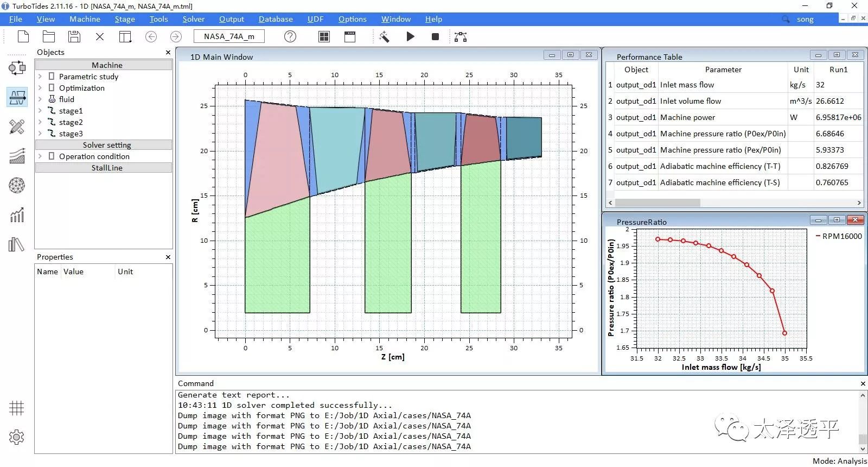Click the Inlet mass flow parameter cell
The width and height of the screenshot is (868, 467).
coord(723,85)
